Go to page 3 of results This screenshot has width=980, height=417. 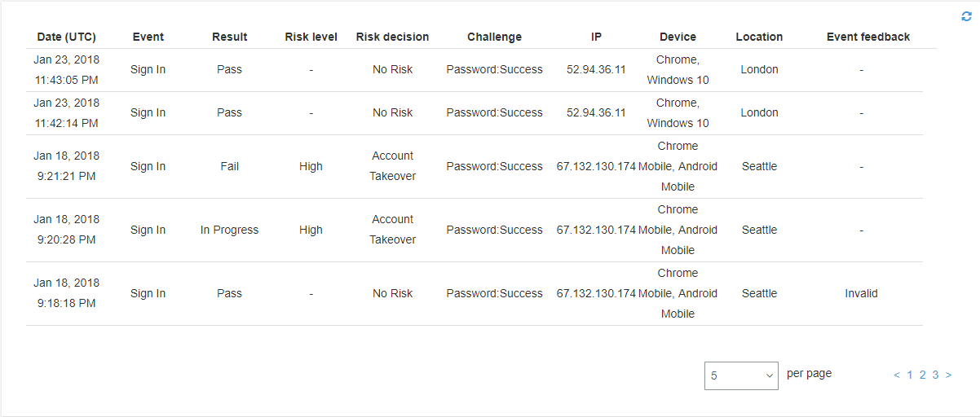[x=936, y=375]
